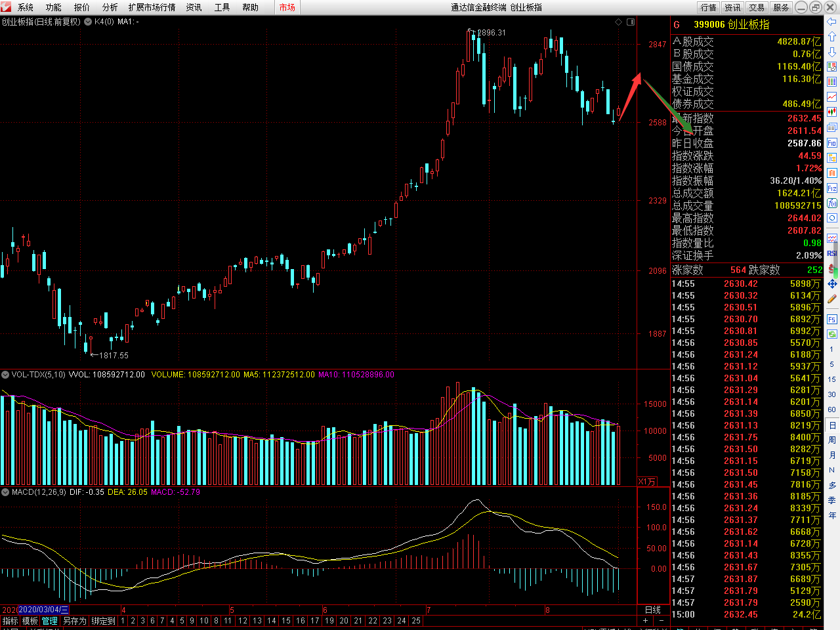Switch to the intraday line chart icon

click(x=831, y=97)
